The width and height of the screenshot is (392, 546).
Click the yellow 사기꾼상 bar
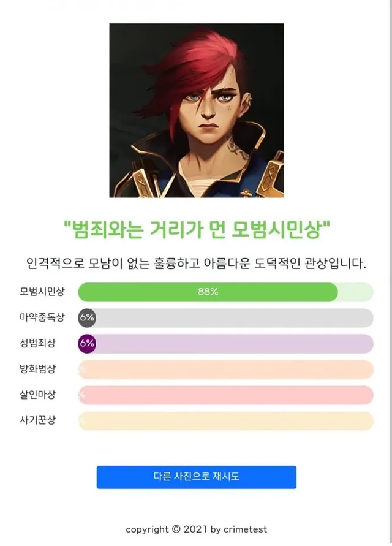(225, 421)
